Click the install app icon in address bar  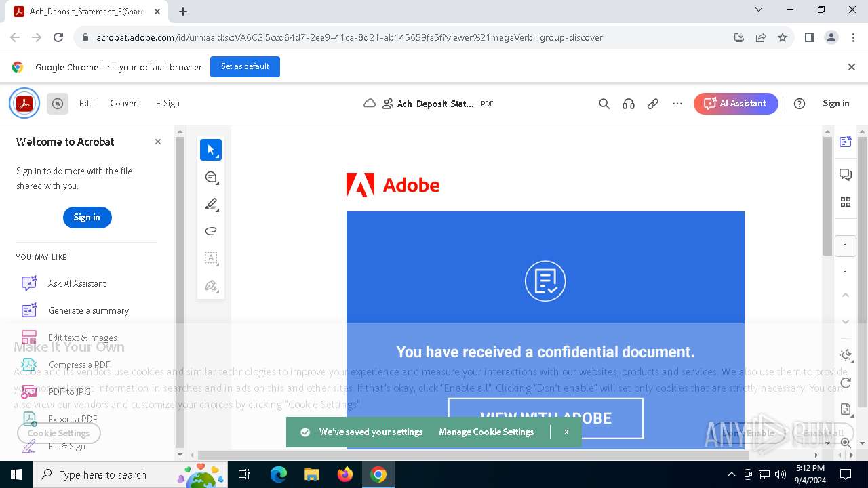pos(739,37)
